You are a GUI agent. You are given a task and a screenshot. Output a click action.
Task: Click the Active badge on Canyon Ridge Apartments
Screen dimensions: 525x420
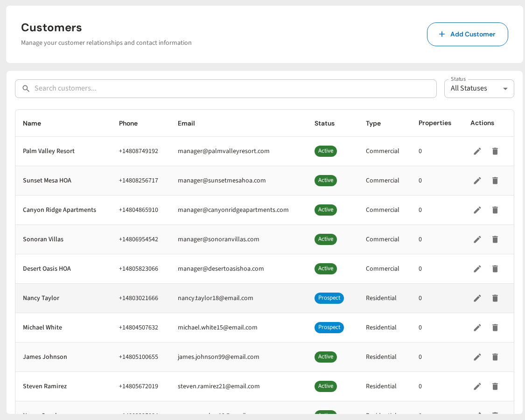point(325,210)
